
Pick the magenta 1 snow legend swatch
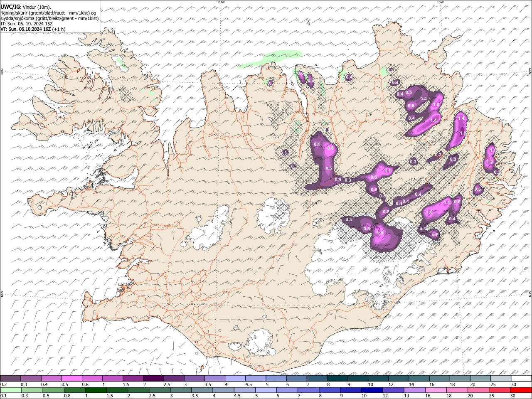pos(113,379)
